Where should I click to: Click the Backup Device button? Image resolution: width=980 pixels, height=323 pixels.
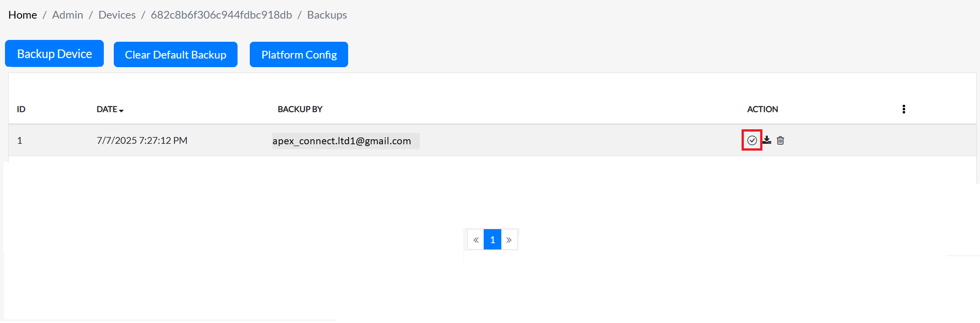54,54
